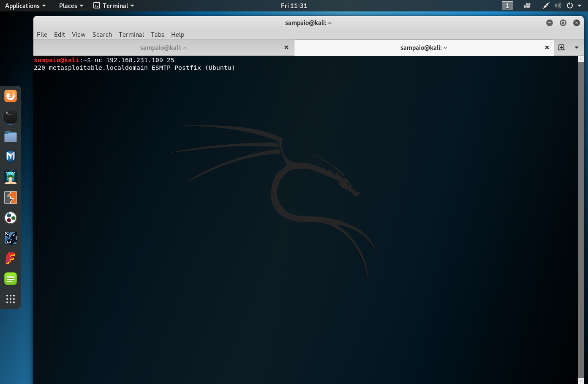This screenshot has height=384, width=588.
Task: Maximize the terminal window
Action: [563, 23]
